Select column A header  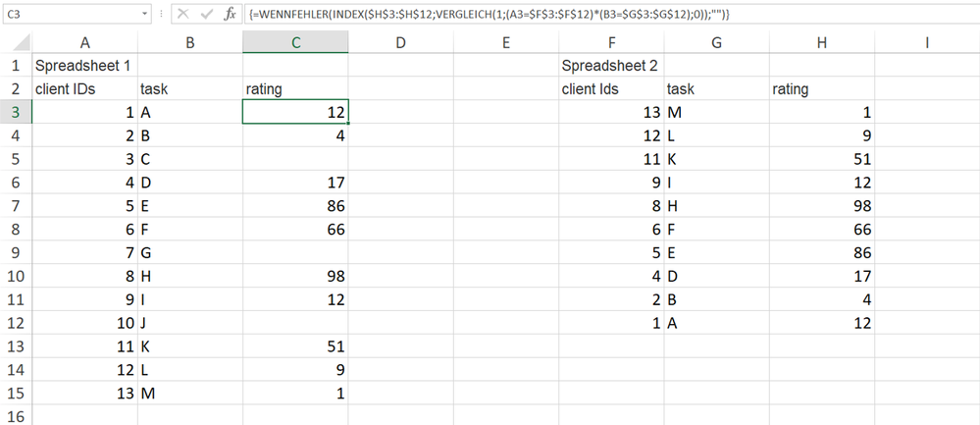pyautogui.click(x=85, y=42)
